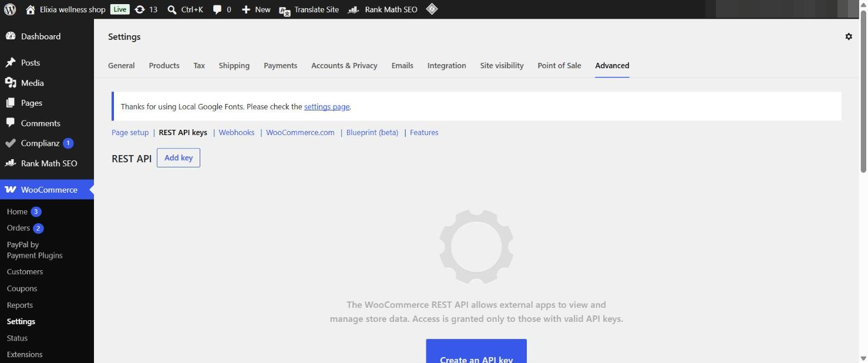Open the Coupons submenu item
Image resolution: width=868 pixels, height=363 pixels.
click(x=22, y=288)
